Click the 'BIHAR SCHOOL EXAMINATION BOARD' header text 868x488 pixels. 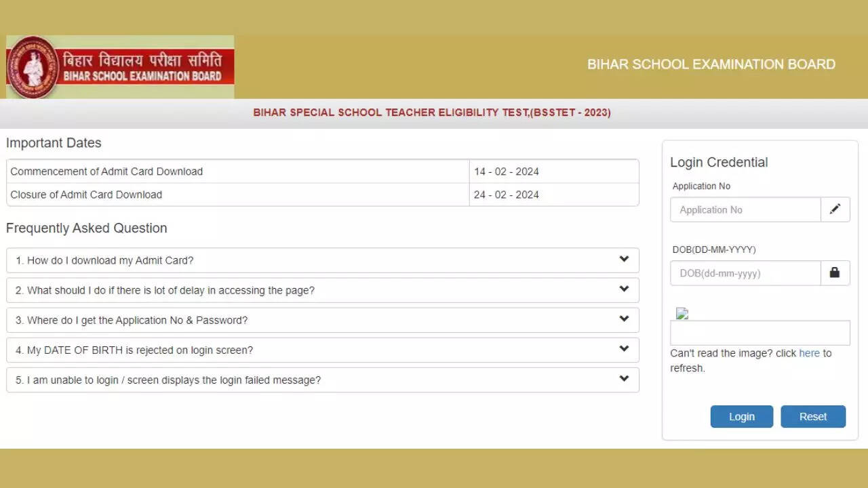[711, 64]
